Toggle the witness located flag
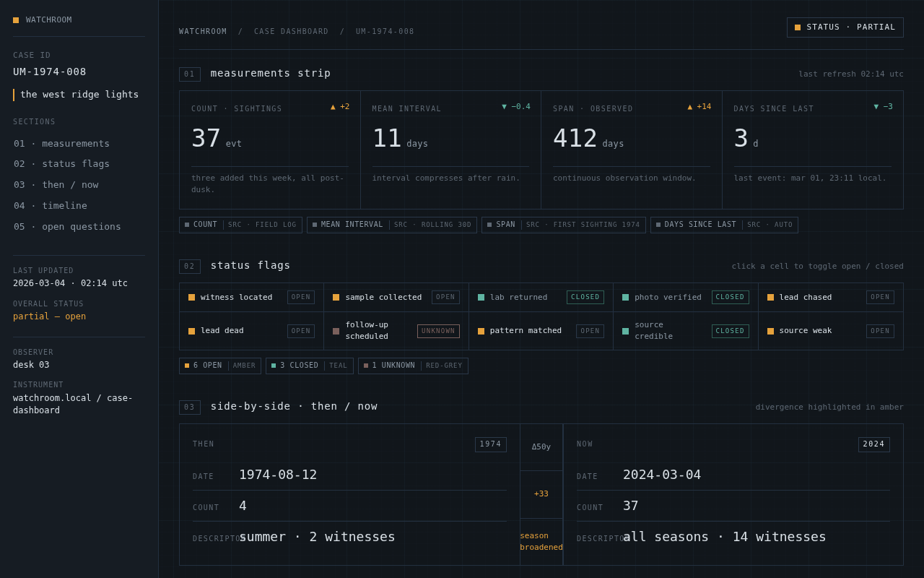The image size is (924, 578). [251, 297]
